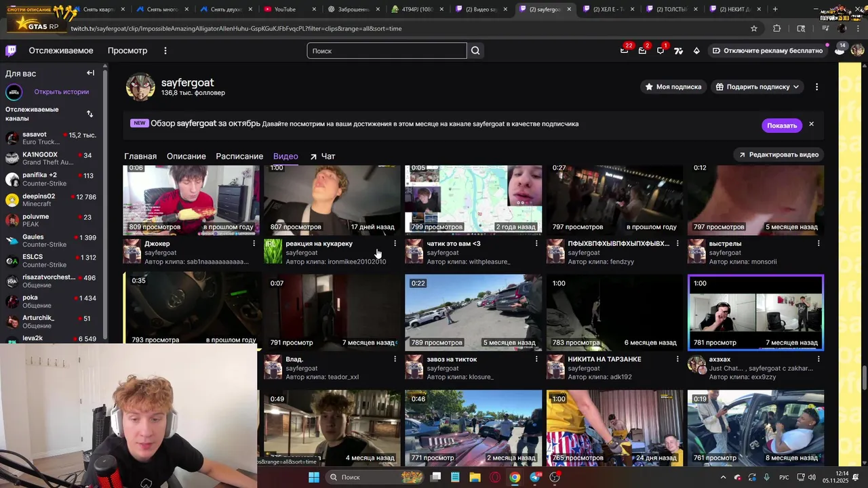
Task: Close the October recap banner
Action: click(x=811, y=125)
